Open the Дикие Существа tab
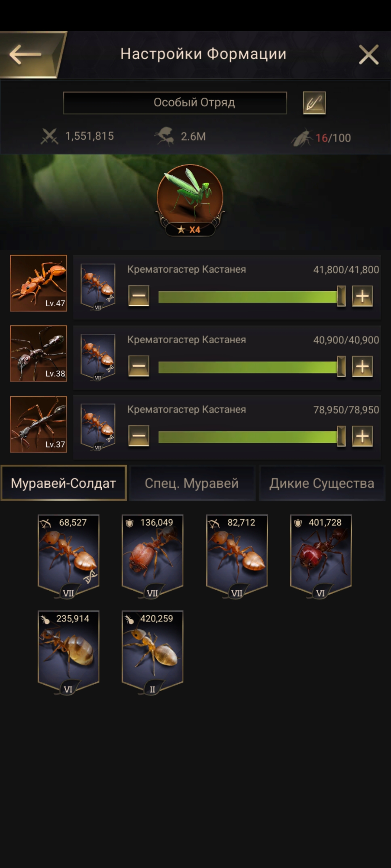 point(321,483)
